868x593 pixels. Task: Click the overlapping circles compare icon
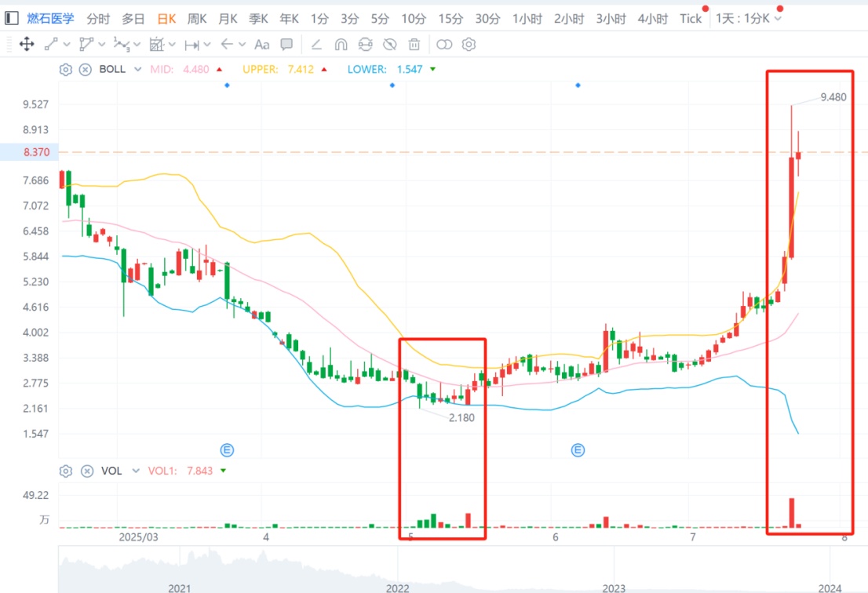click(x=444, y=44)
